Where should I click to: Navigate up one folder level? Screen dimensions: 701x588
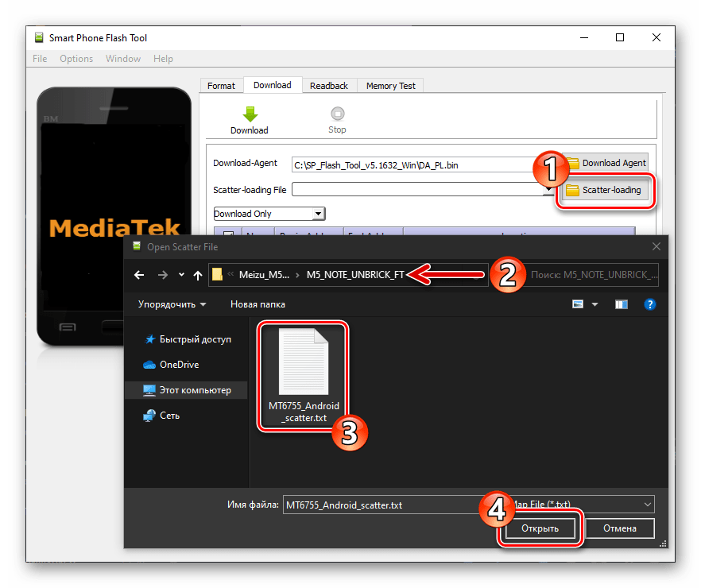click(x=198, y=275)
